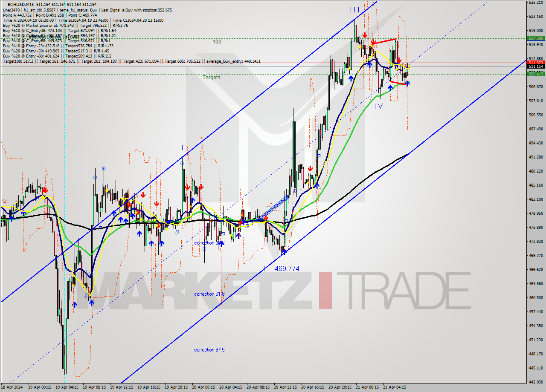The width and height of the screenshot is (546, 392).
Task: Select the red 511.973 price tag
Action: pyautogui.click(x=536, y=63)
